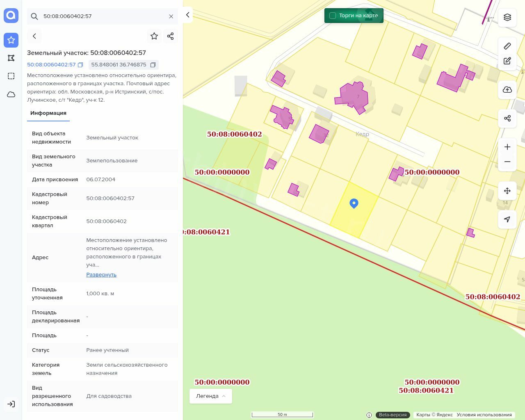
Task: Expand address with Развернуть link
Action: pos(101,275)
